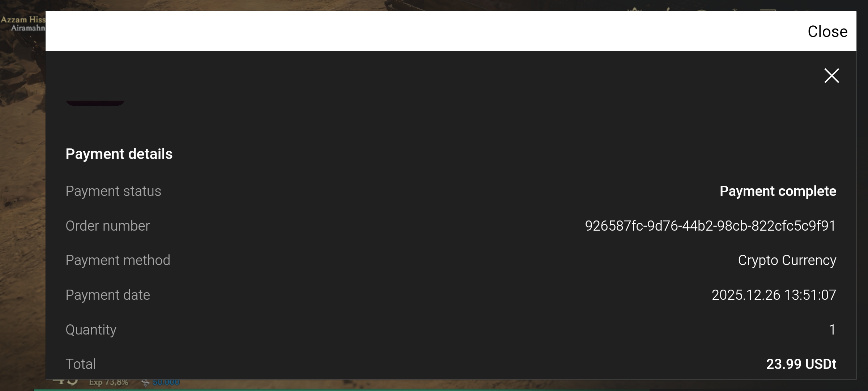Viewport: 868px width, 391px height.
Task: Click the Payment status label
Action: [x=113, y=191]
